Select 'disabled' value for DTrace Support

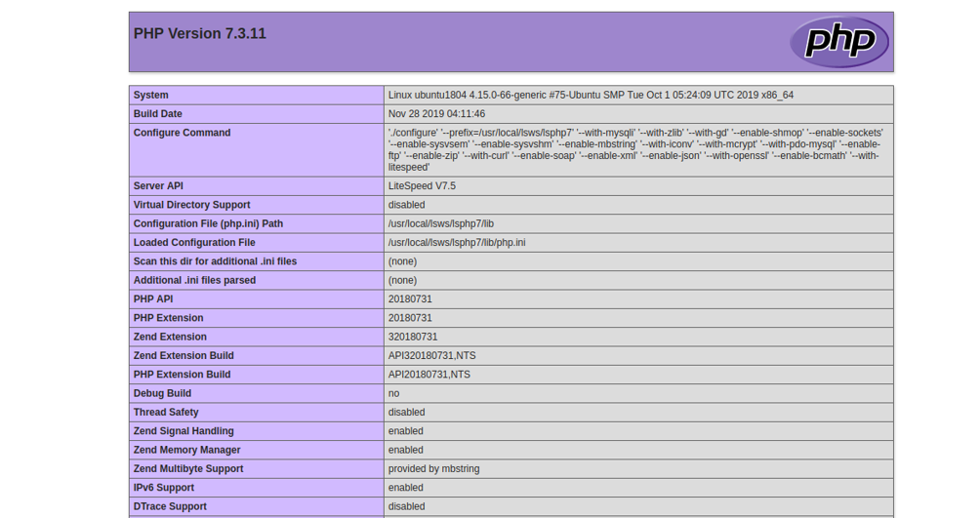pyautogui.click(x=406, y=506)
